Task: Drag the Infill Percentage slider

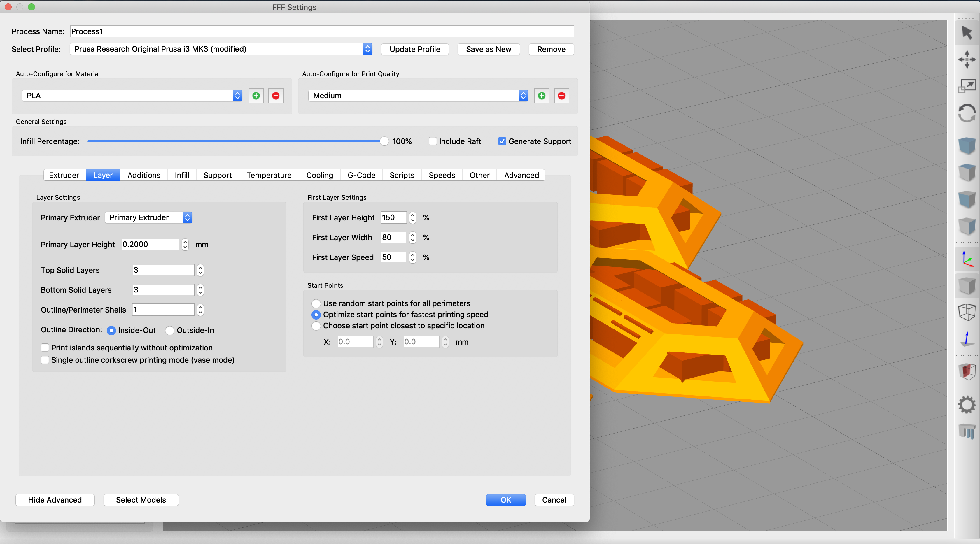Action: tap(383, 141)
